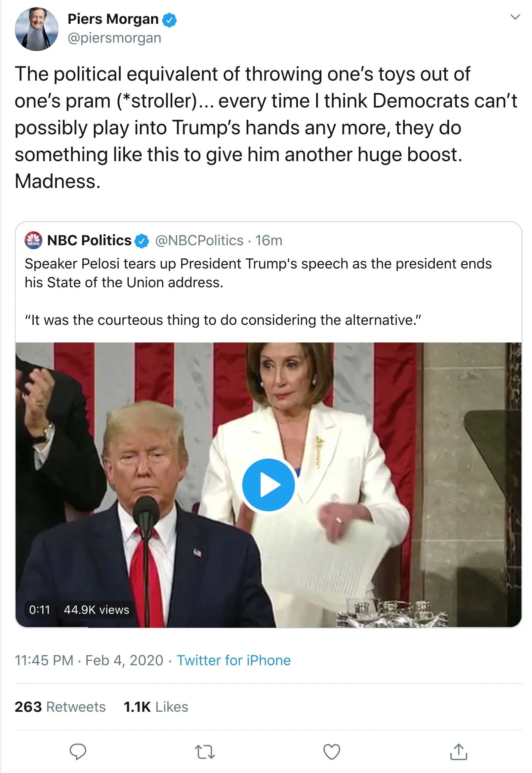Click the reply speech bubble icon

pos(78,751)
